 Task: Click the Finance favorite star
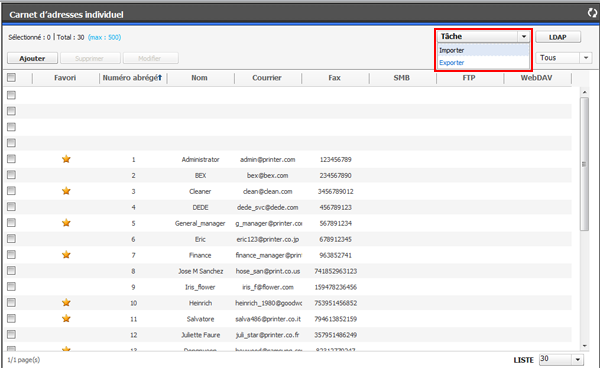tap(66, 254)
